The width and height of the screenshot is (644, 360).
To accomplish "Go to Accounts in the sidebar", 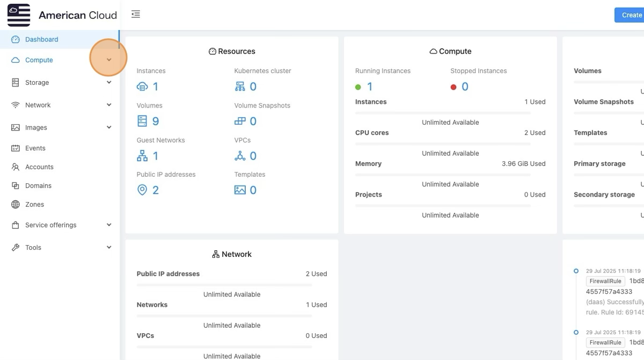I will (x=39, y=167).
